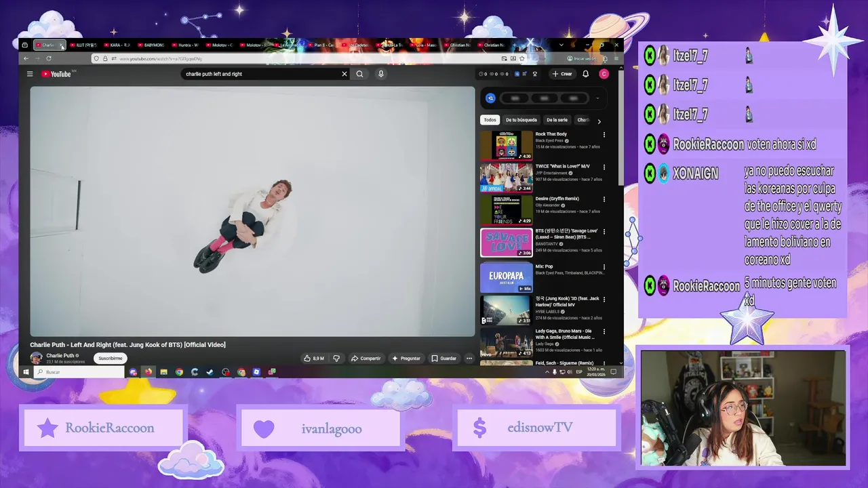Click the blue round icon above the chips
The image size is (868, 488).
coord(491,98)
